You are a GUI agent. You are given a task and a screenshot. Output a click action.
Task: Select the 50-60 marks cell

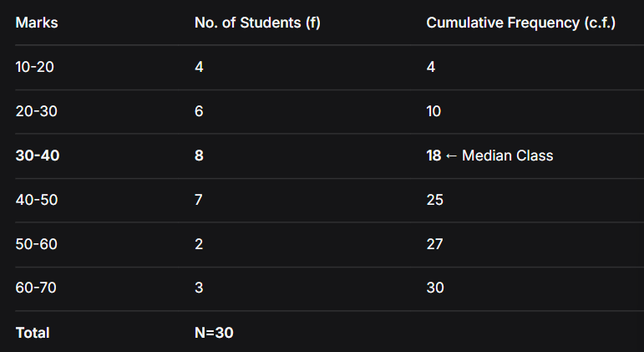35,244
